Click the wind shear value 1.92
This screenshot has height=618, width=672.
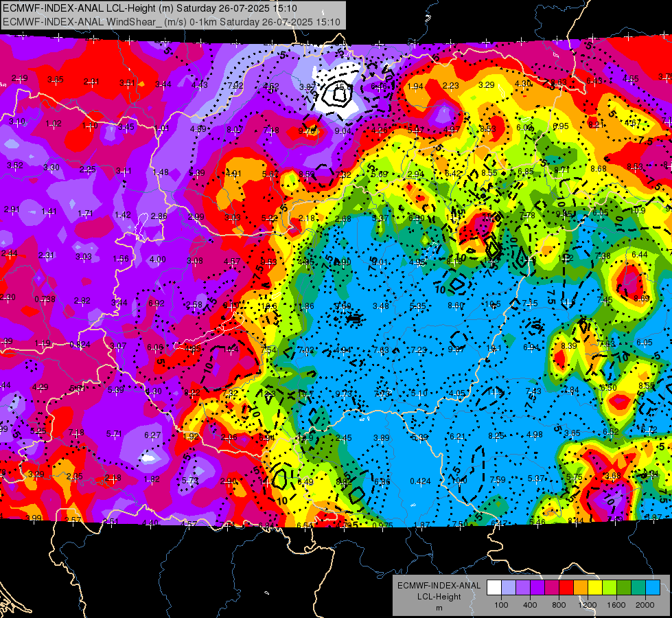[x=191, y=436]
